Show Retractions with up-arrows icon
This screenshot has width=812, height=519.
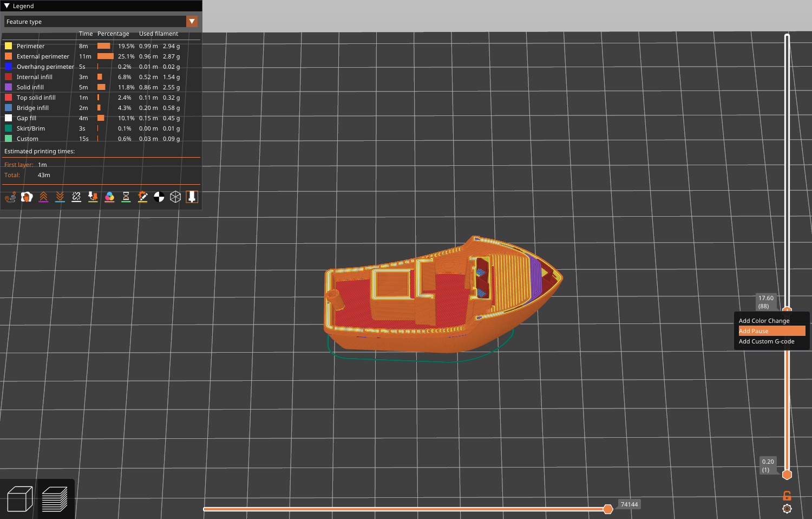(43, 197)
